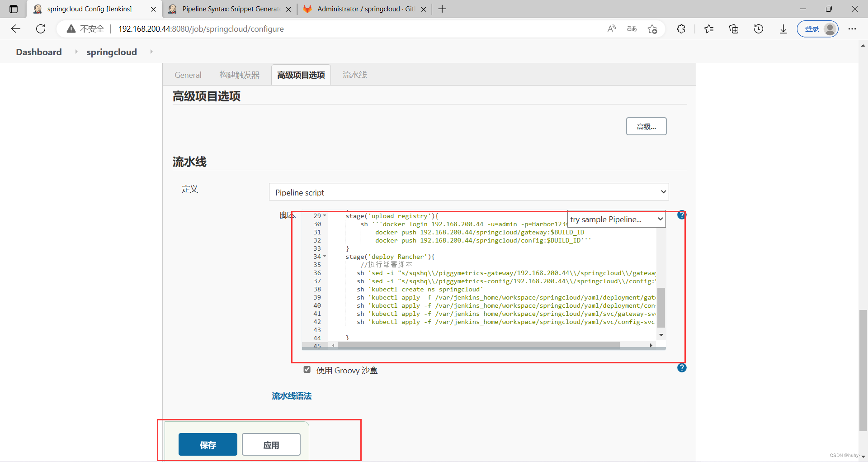The image size is (868, 462).
Task: Select the 高级项目选项 tab
Action: point(301,75)
